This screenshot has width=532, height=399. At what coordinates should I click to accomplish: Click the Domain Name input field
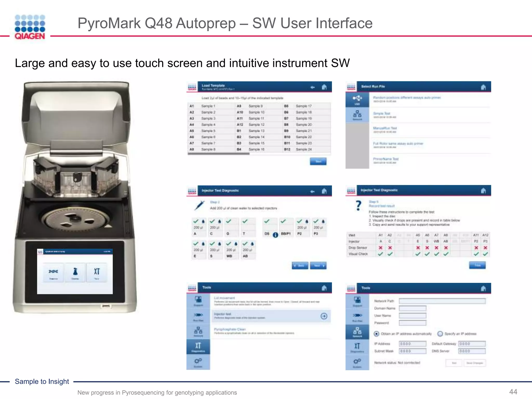click(x=413, y=308)
